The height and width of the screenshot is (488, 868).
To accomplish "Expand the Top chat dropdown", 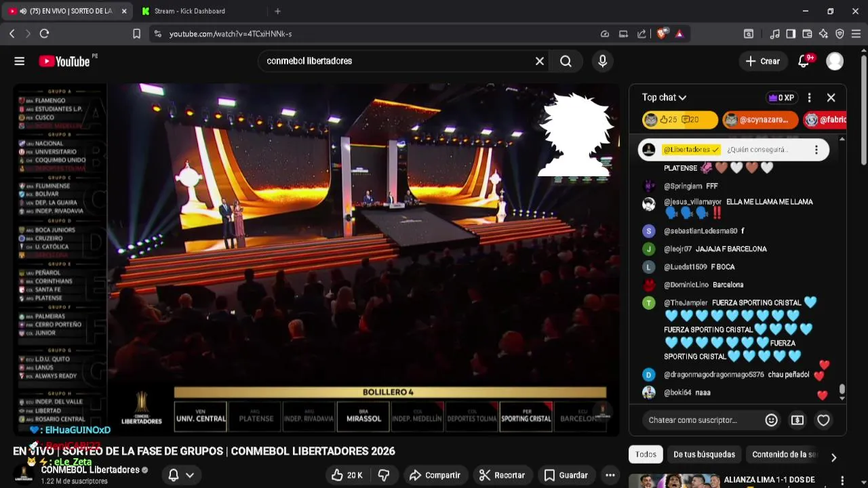I will point(664,98).
